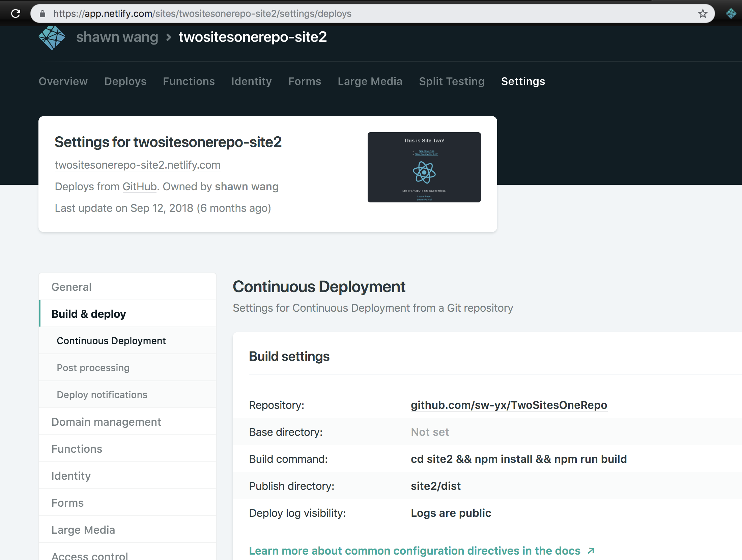
Task: Switch to the Overview tab
Action: coord(63,81)
